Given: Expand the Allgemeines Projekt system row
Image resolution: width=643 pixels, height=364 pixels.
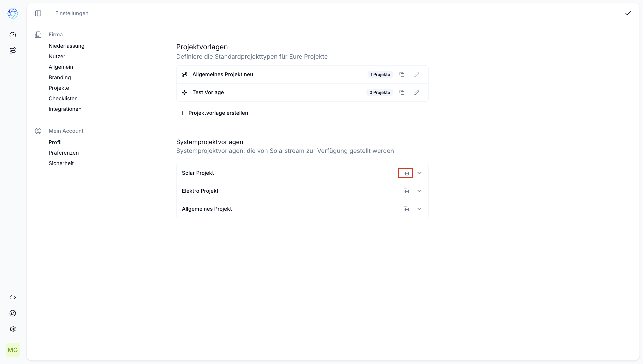Looking at the screenshot, I should [x=419, y=209].
